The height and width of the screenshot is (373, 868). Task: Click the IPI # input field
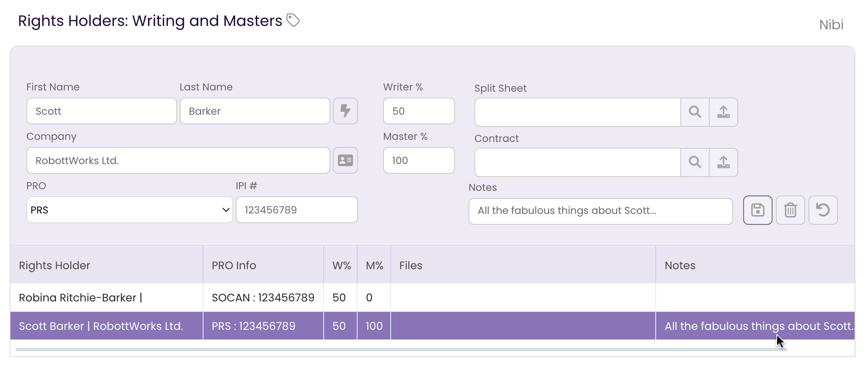[297, 210]
